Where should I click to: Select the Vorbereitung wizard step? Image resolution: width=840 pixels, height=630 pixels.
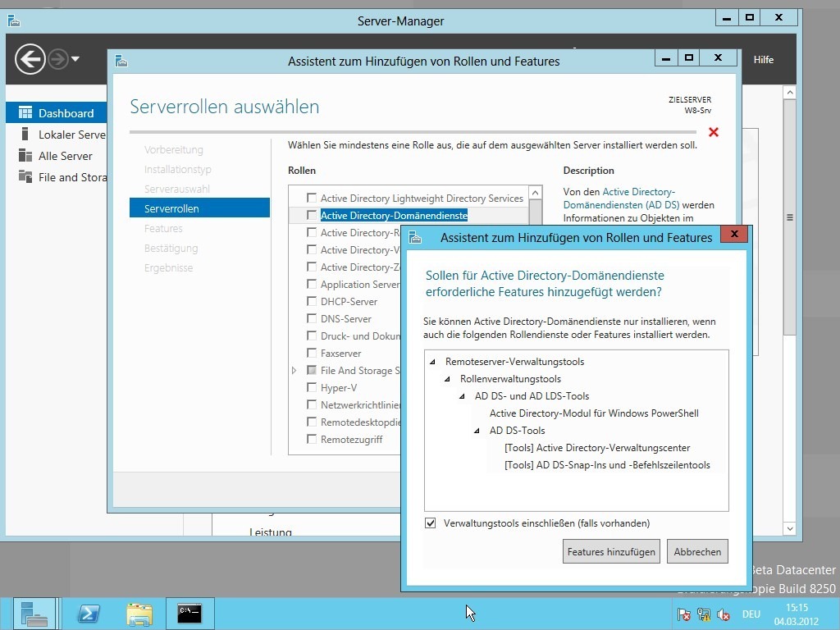click(x=174, y=150)
